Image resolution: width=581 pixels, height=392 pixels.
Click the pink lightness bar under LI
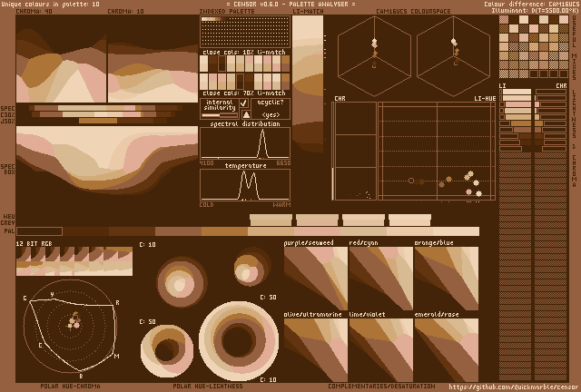[x=518, y=104]
